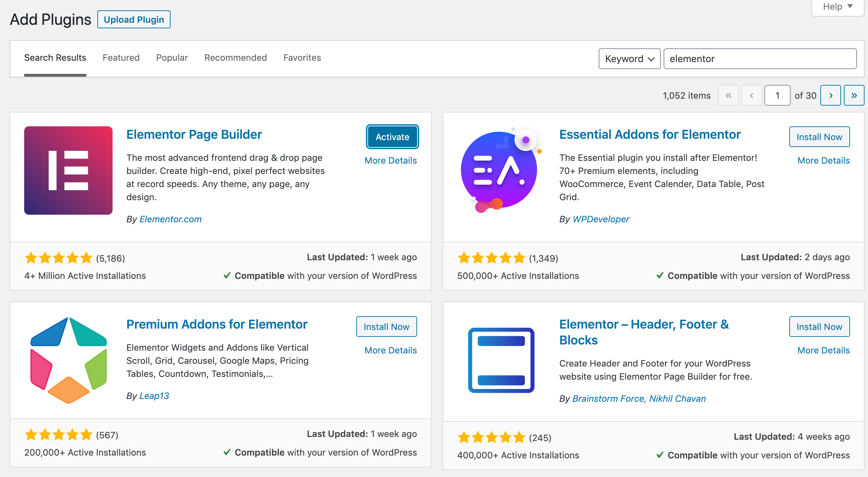This screenshot has height=477, width=868.
Task: Go to next page of results
Action: 830,96
